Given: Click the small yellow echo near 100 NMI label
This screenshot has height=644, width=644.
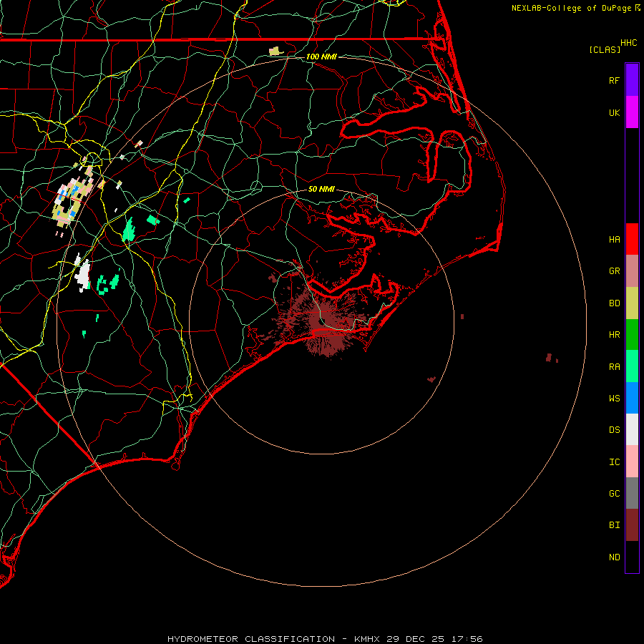Looking at the screenshot, I should coord(275,52).
